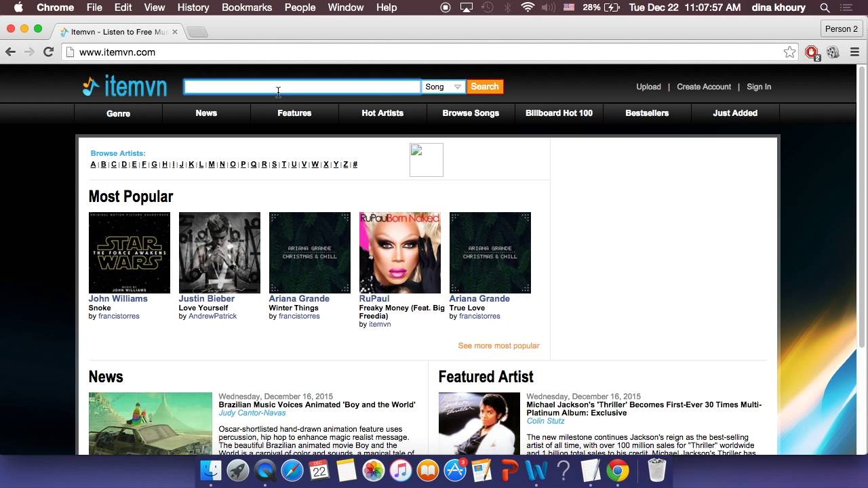Viewport: 868px width, 488px height.
Task: Open Photos in the Dock
Action: pyautogui.click(x=374, y=470)
